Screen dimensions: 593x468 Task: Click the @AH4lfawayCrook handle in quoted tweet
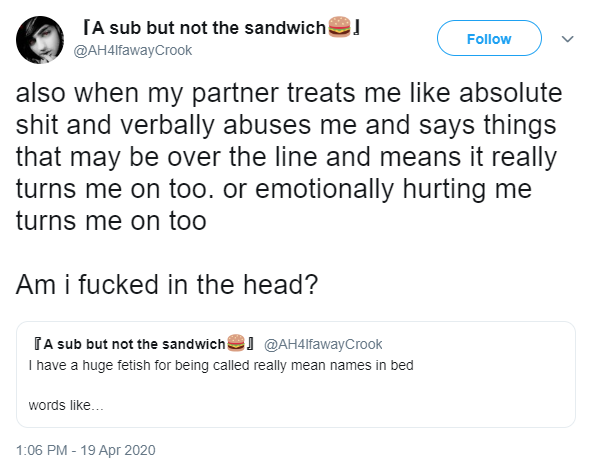pos(323,344)
